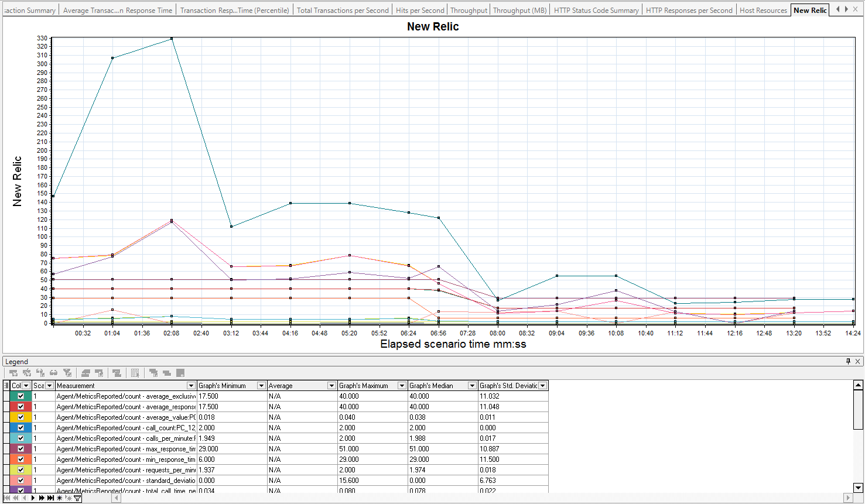Pin the Legend panel with pushpin icon

[848, 361]
